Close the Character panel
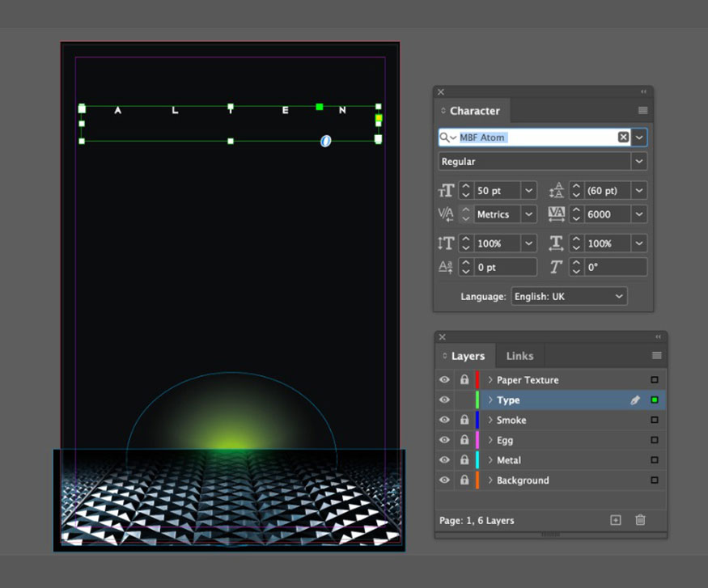 [441, 92]
